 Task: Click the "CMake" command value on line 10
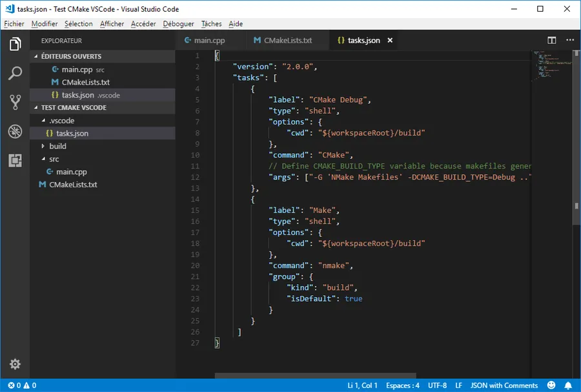click(334, 155)
